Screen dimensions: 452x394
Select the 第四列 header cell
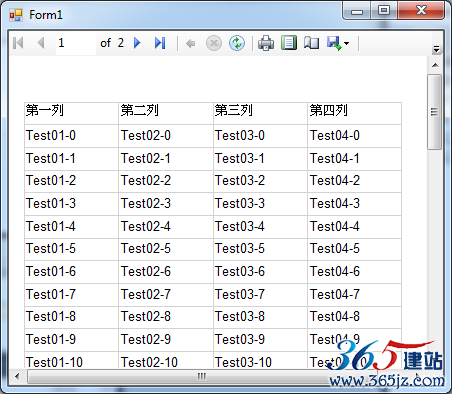[x=354, y=113]
